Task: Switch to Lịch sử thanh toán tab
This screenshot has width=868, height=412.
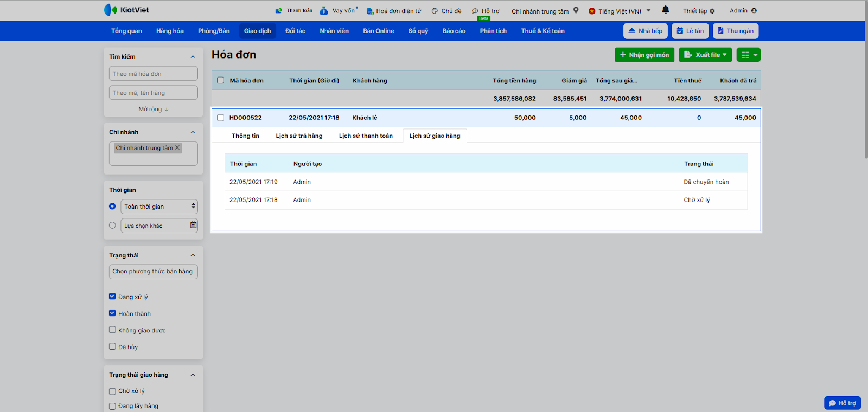Action: click(x=366, y=136)
